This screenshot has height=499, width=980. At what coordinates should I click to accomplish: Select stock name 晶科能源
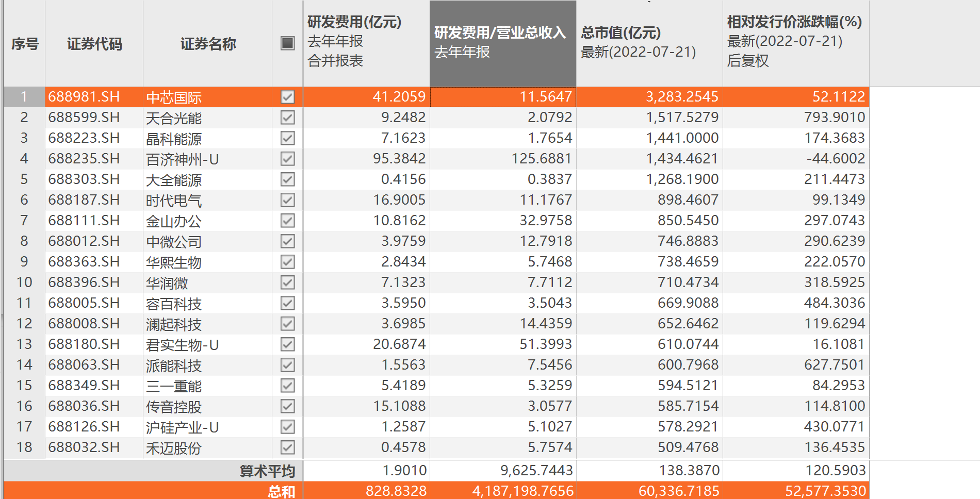(x=174, y=139)
